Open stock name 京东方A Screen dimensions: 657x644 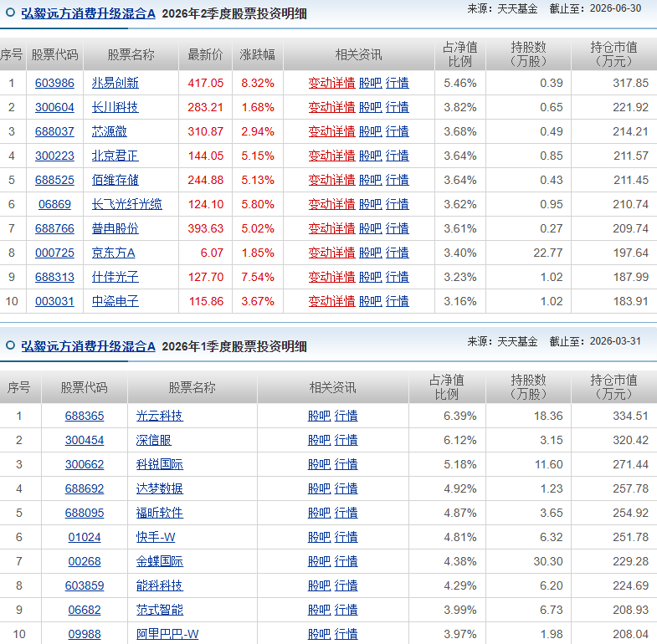tap(113, 253)
